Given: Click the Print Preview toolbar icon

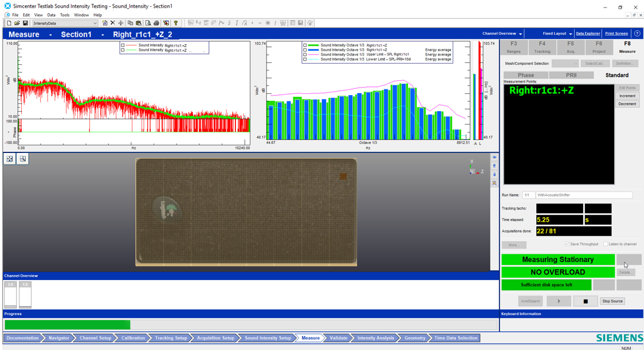Looking at the screenshot, I should point(148,23).
